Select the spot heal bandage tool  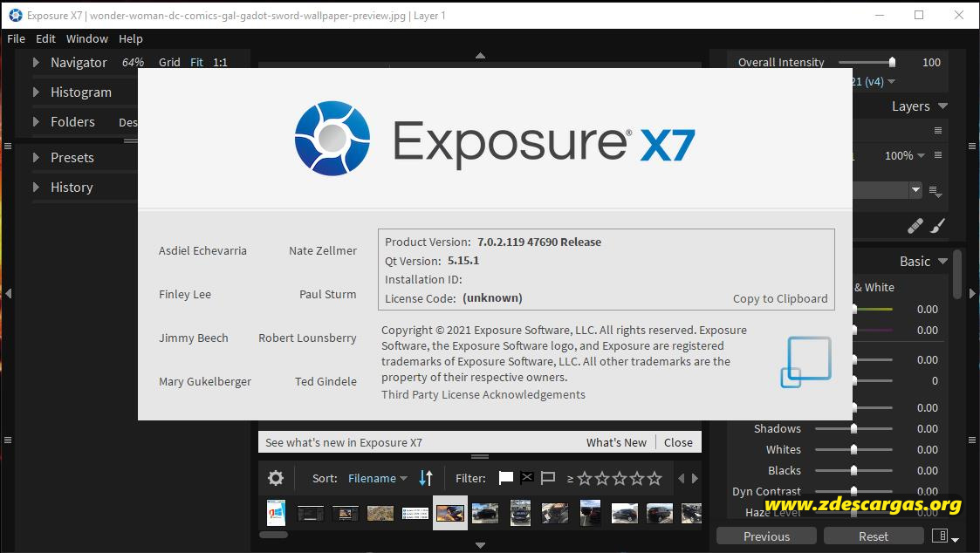pos(915,226)
